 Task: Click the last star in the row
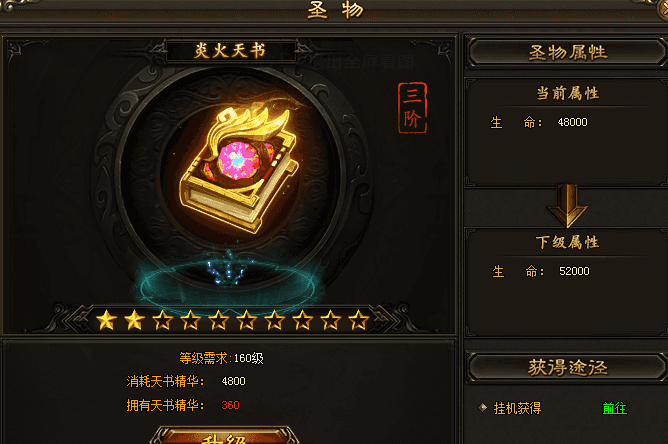(359, 320)
